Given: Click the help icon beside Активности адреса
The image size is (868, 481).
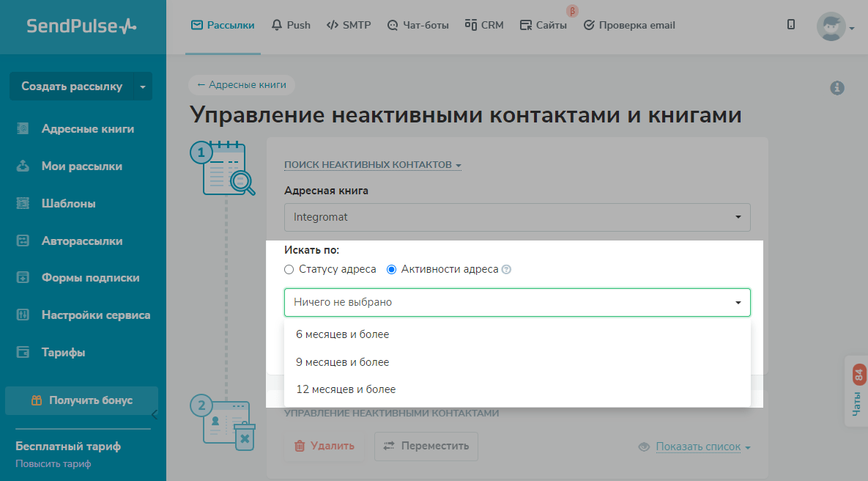Looking at the screenshot, I should click(506, 270).
